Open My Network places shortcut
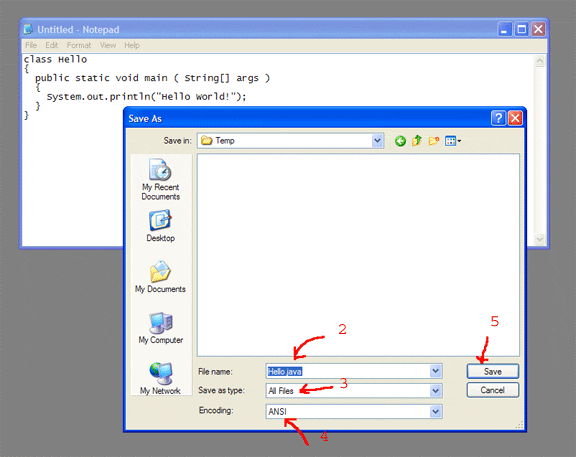This screenshot has height=457, width=576. 160,378
